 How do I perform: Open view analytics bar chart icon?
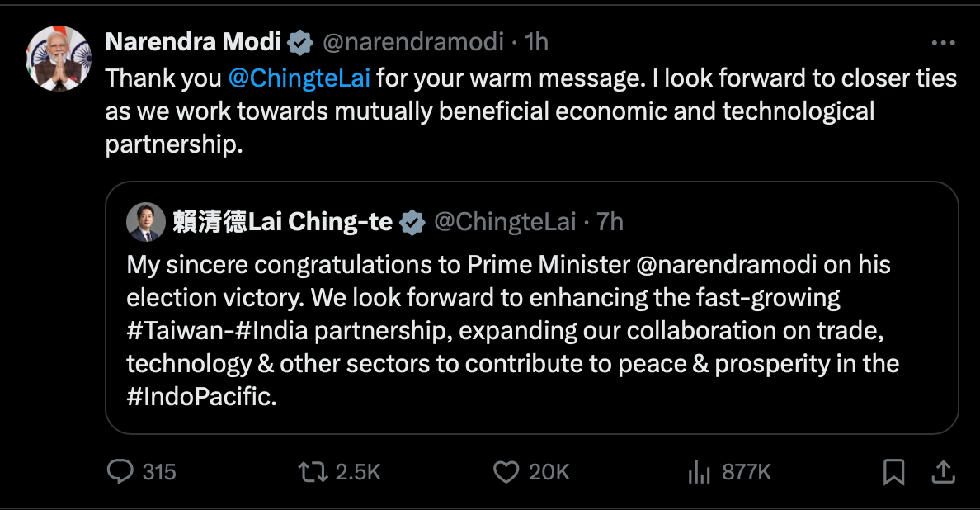(x=699, y=472)
